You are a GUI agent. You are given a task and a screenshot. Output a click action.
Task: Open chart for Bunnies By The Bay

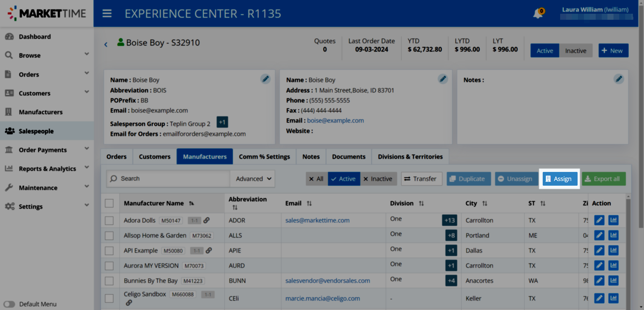tap(613, 281)
